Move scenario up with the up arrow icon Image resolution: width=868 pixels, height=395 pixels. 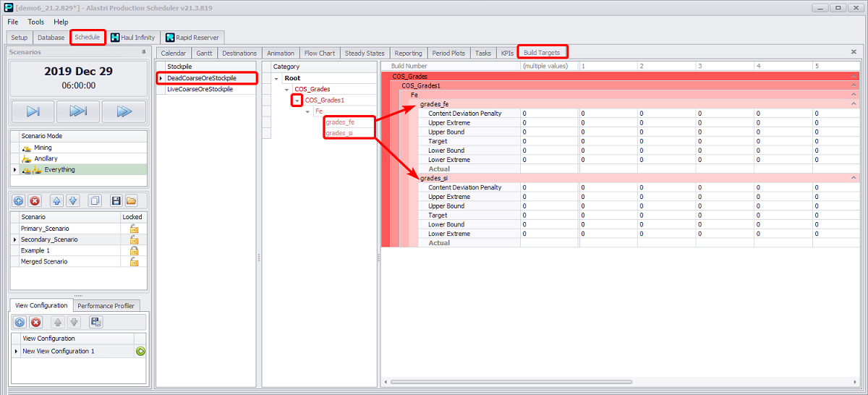pos(58,200)
